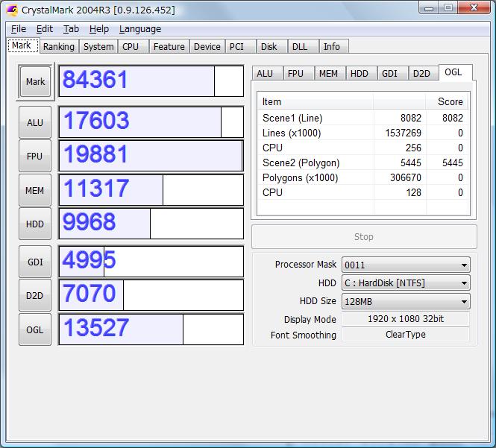Viewport: 496px width, 448px height.
Task: Expand the Processor Mask dropdown
Action: pyautogui.click(x=406, y=265)
